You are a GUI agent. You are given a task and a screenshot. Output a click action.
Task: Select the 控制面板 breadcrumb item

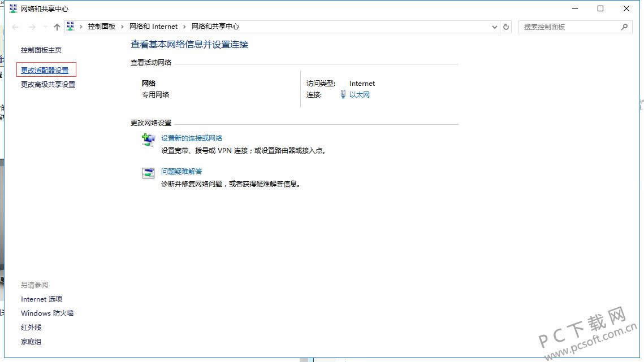point(102,27)
